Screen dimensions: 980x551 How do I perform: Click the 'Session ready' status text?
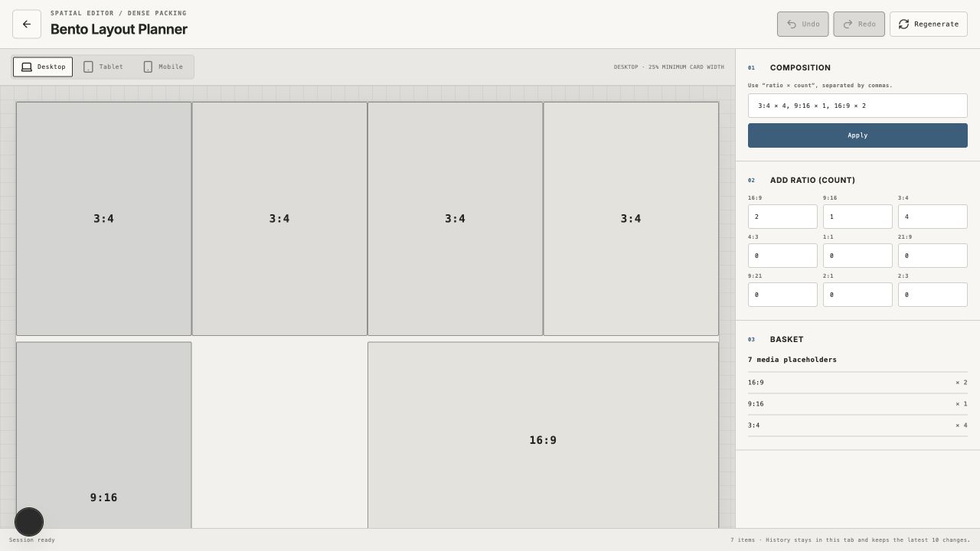coord(32,540)
